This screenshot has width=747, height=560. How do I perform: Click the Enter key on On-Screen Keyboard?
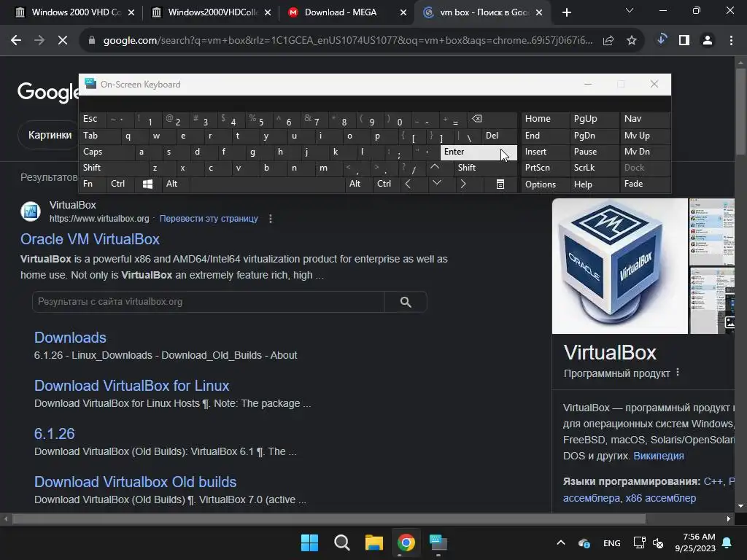pos(478,152)
